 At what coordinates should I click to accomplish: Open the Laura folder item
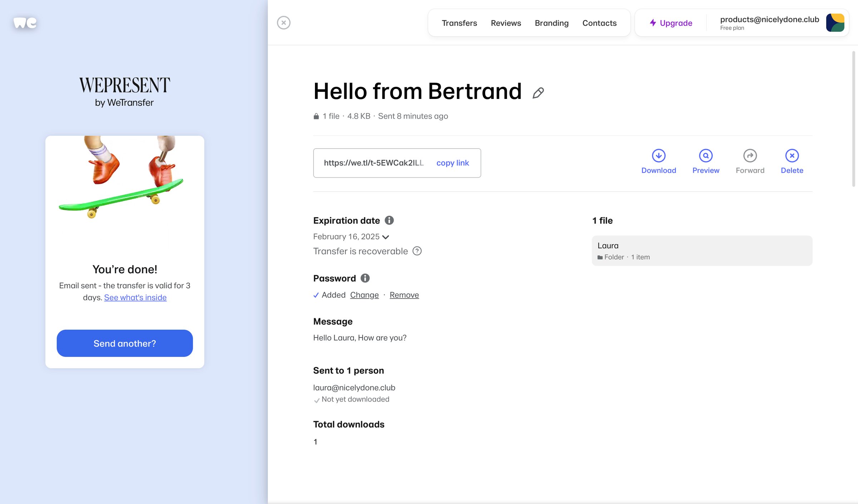coord(702,250)
